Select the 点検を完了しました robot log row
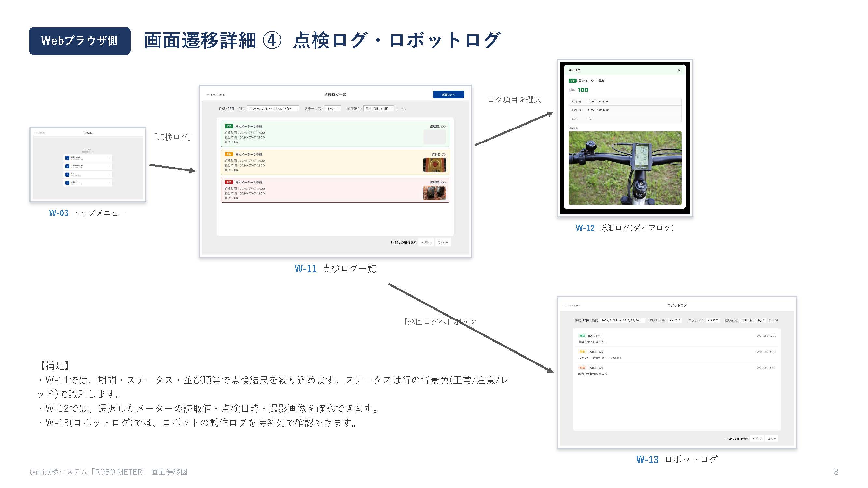The width and height of the screenshot is (868, 488). [x=677, y=338]
